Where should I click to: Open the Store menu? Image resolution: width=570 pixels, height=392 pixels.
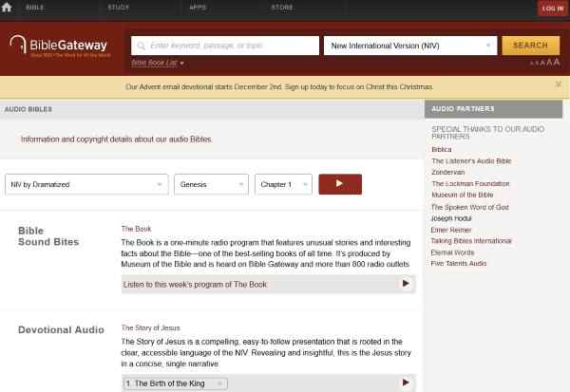(x=282, y=8)
